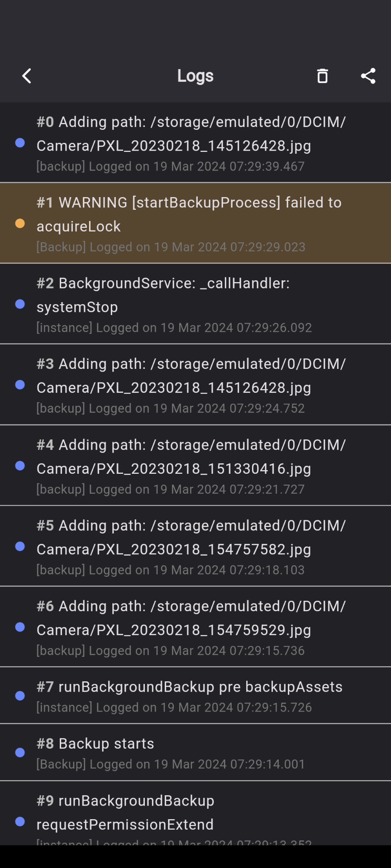Image resolution: width=391 pixels, height=868 pixels.
Task: Click the Logs page title
Action: tap(195, 76)
